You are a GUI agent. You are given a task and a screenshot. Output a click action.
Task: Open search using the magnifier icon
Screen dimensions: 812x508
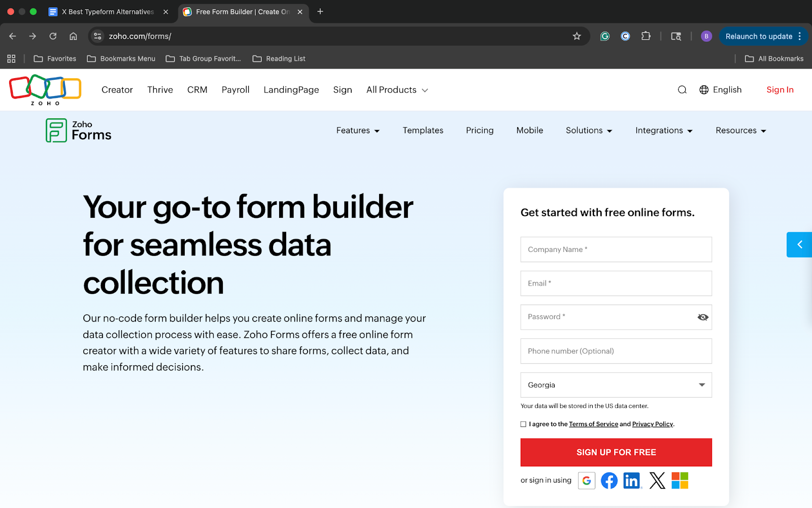pyautogui.click(x=682, y=89)
